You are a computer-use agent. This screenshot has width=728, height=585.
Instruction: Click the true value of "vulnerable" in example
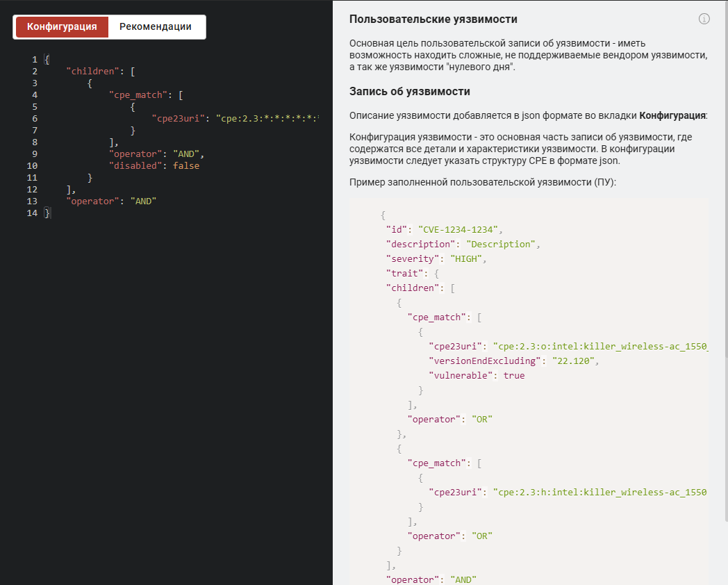tap(514, 375)
